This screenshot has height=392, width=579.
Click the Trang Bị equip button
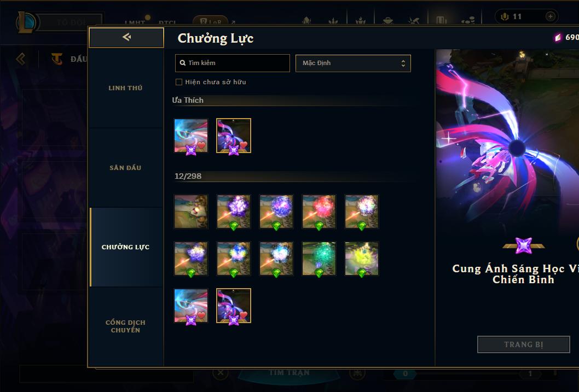point(524,344)
